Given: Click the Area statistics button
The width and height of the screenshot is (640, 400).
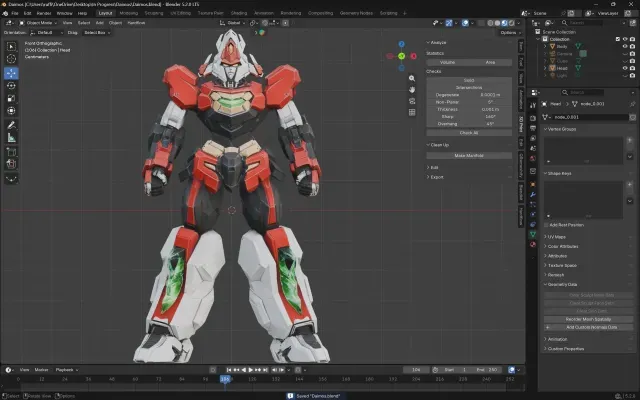Looking at the screenshot, I should [x=490, y=62].
